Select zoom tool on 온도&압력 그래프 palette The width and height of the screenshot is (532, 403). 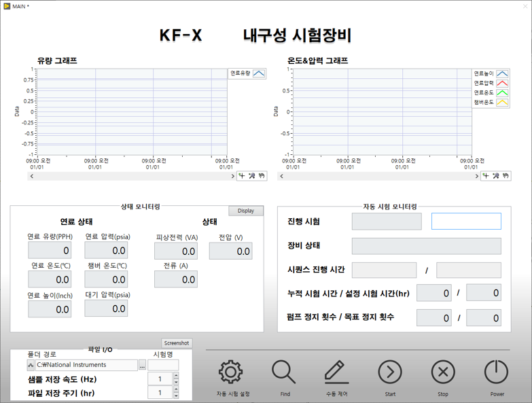coord(496,176)
